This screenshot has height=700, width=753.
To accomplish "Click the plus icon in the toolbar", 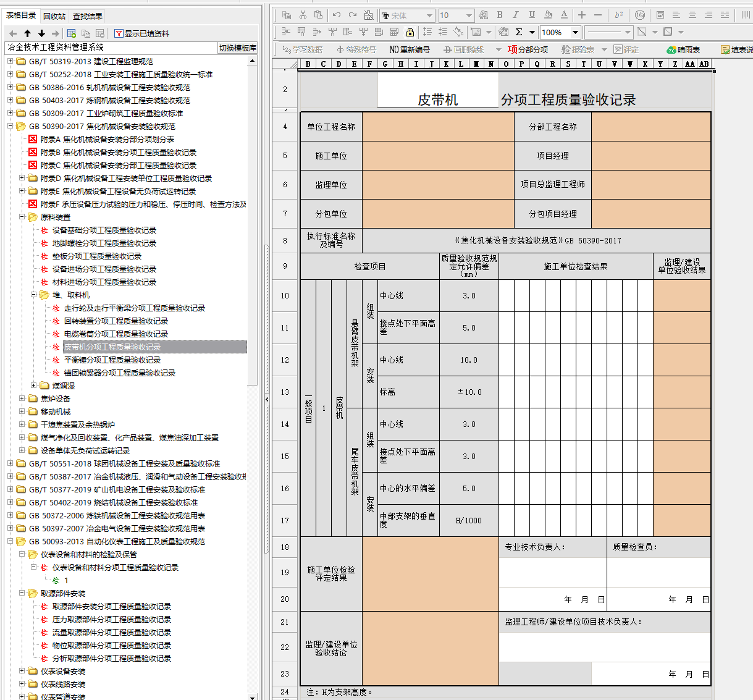I will point(582,15).
